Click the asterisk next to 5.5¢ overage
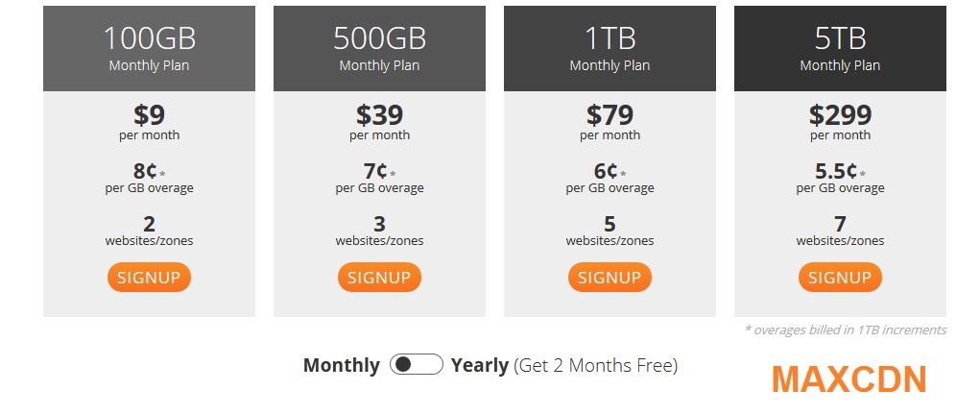Viewport: 980px width, 415px height. coord(863,173)
